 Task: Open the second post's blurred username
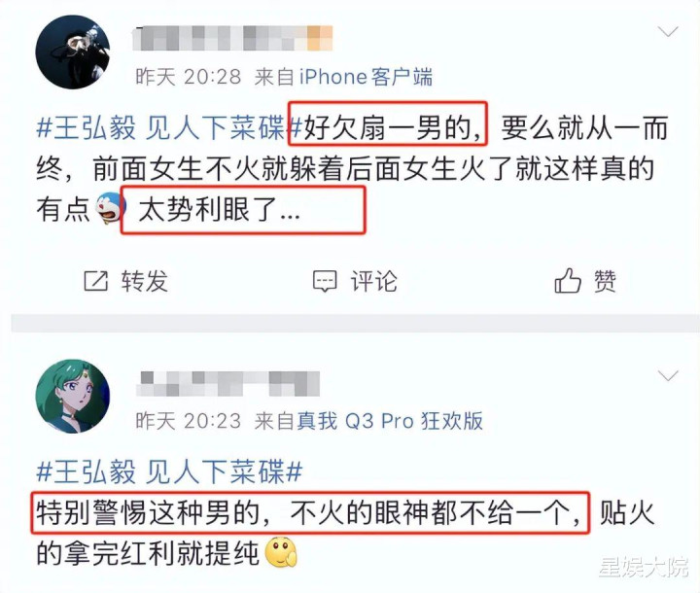click(227, 384)
